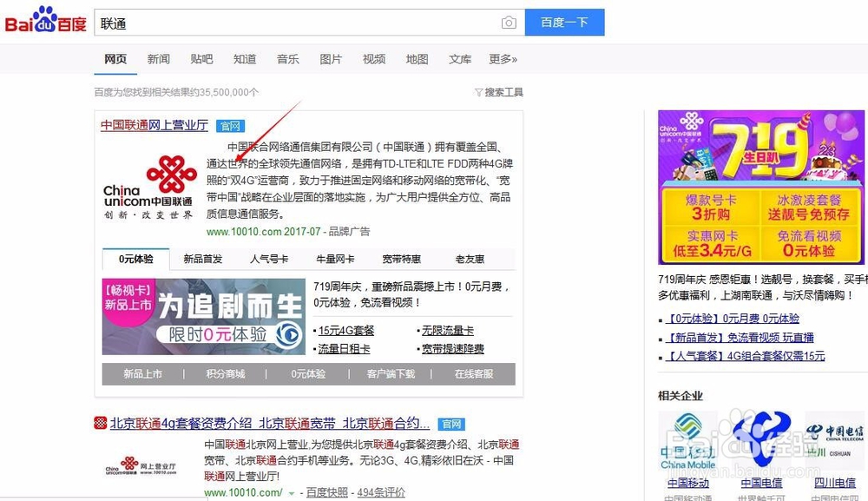Click 在线客服 in gray bar
Viewport: 868px width, 501px height.
pyautogui.click(x=474, y=374)
